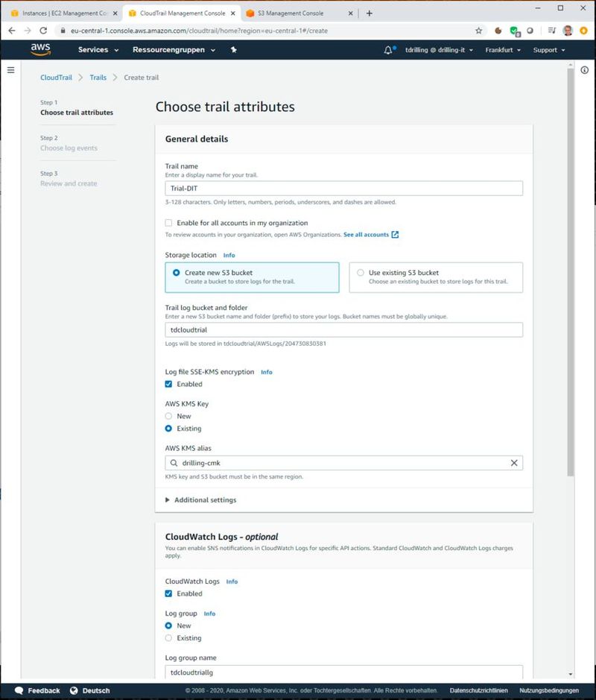The height and width of the screenshot is (700, 596).
Task: Check Enable for all accounts in organization
Action: [x=168, y=223]
